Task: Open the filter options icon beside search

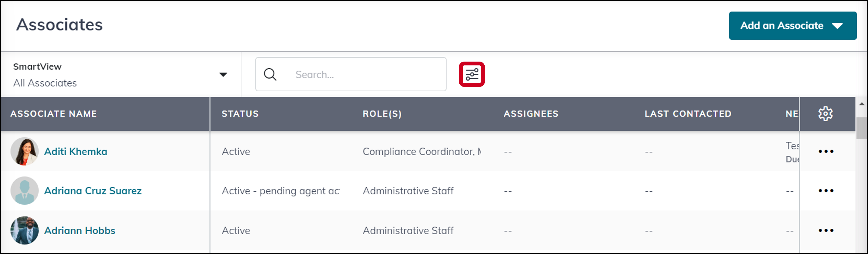Action: pos(472,74)
